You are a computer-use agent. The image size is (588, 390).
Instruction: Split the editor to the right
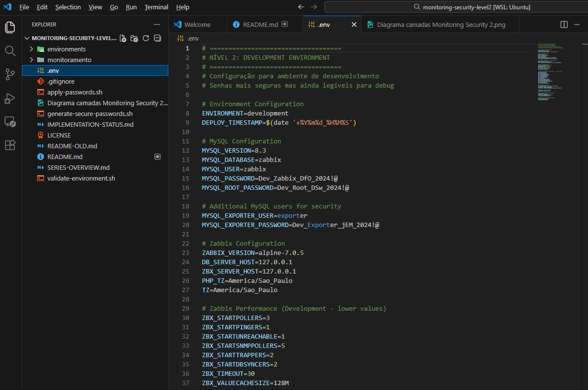(564, 24)
